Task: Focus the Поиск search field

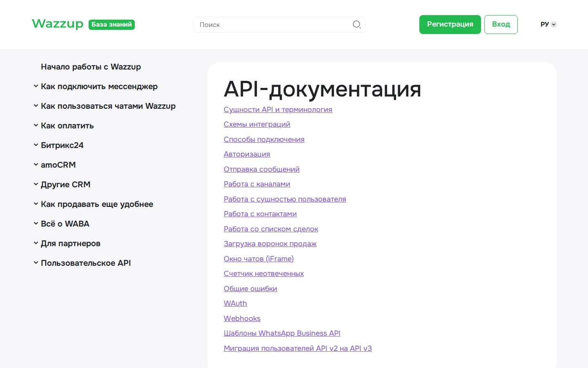Action: [x=279, y=25]
